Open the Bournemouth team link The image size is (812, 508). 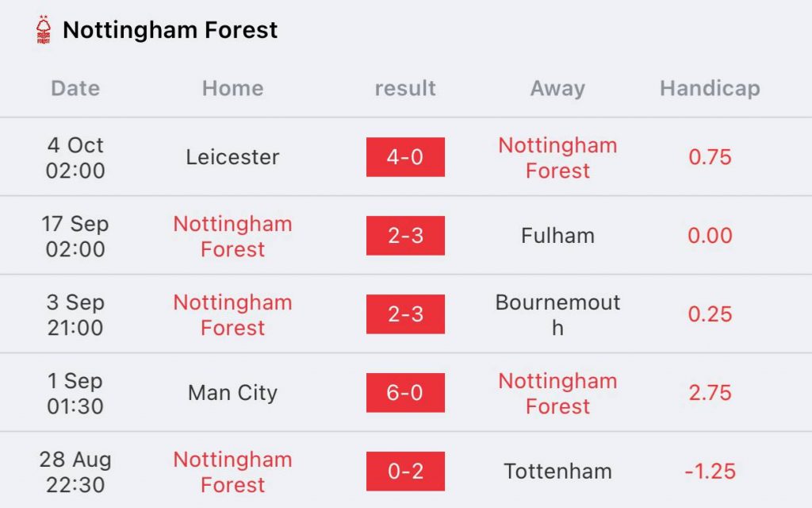pyautogui.click(x=557, y=314)
